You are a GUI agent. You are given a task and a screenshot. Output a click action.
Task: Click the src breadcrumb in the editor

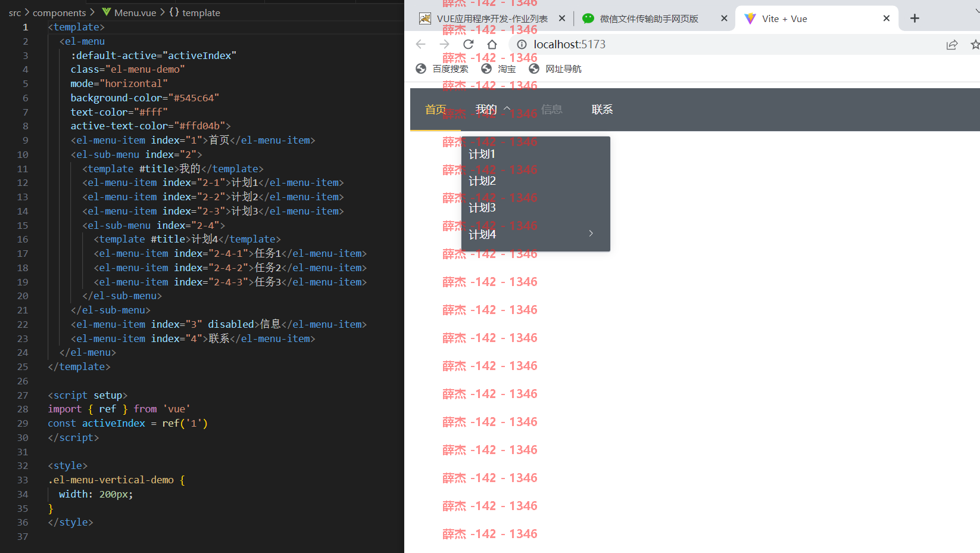pyautogui.click(x=15, y=13)
